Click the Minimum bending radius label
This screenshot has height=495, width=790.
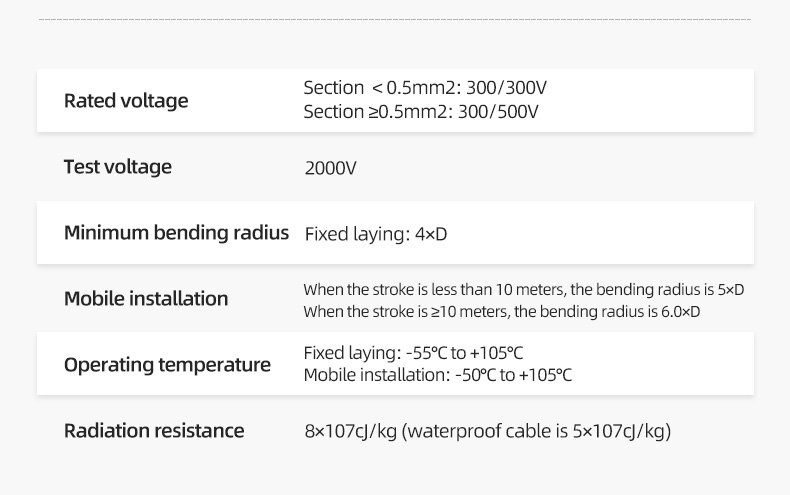pos(176,233)
